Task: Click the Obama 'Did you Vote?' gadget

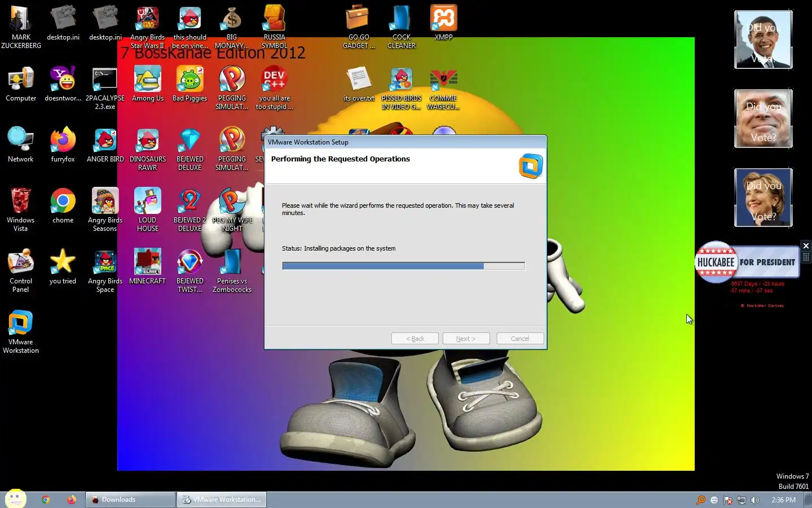Action: 764,40
